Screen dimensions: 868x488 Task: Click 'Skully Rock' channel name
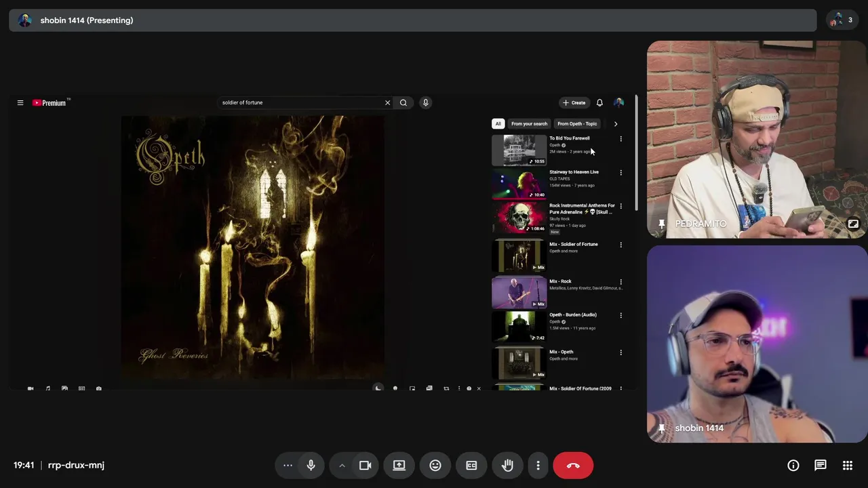click(x=559, y=219)
